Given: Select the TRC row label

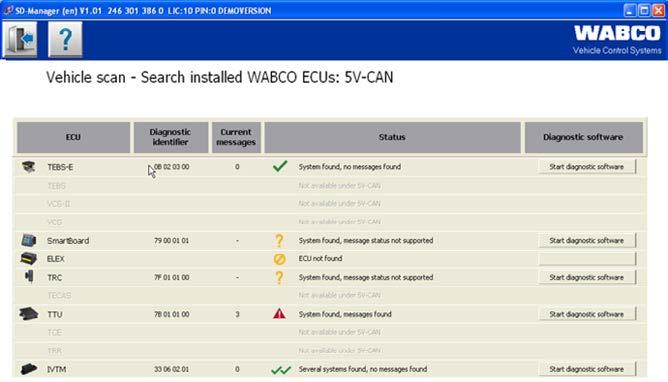Looking at the screenshot, I should click(55, 278).
